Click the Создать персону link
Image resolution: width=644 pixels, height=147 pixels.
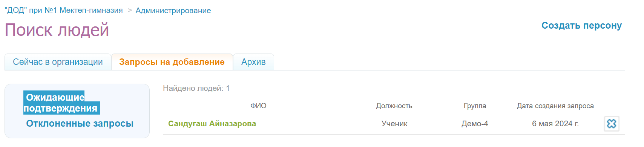coord(581,26)
